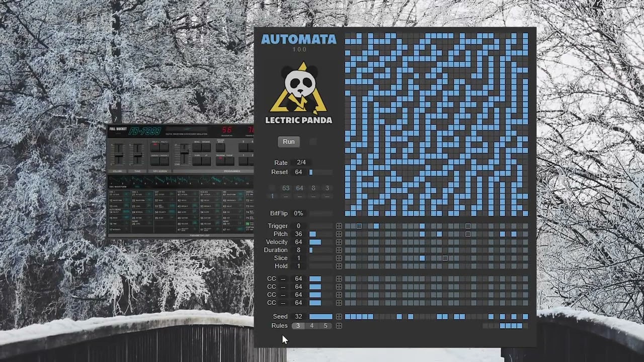Image resolution: width=644 pixels, height=362 pixels.
Task: Click the UP button in FB-7999 window
Action: click(206, 161)
